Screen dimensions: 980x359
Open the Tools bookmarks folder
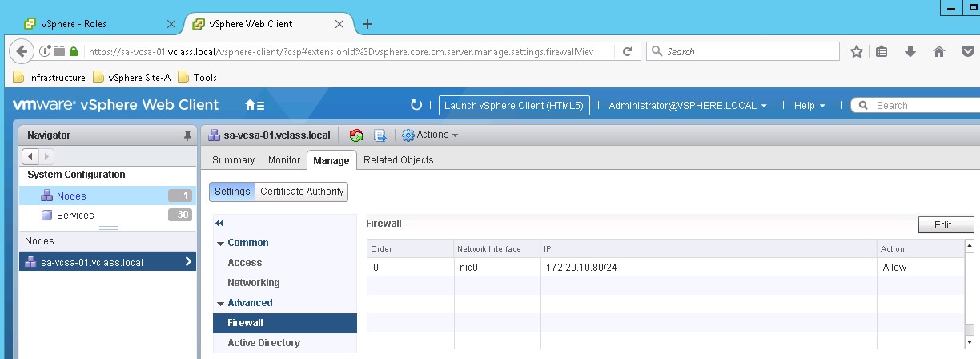(197, 78)
